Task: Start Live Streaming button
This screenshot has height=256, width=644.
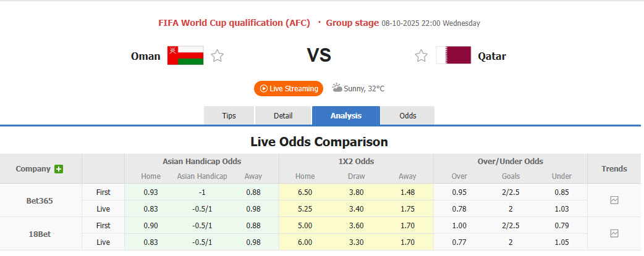Action: coord(289,88)
